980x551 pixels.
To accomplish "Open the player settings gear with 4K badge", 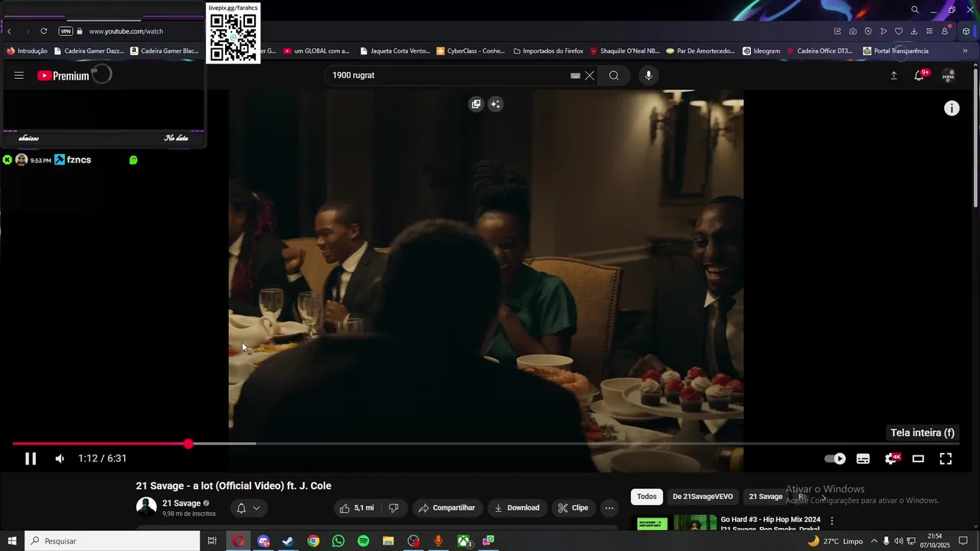I will pyautogui.click(x=892, y=458).
